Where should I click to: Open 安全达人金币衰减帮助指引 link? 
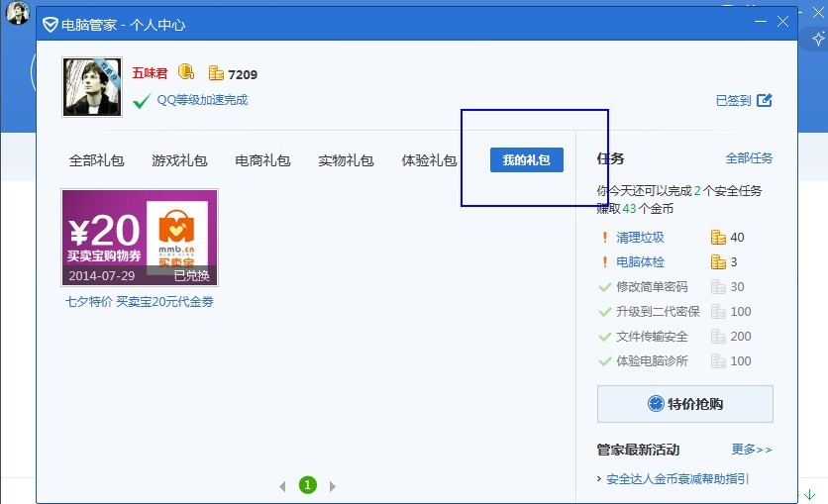(677, 479)
